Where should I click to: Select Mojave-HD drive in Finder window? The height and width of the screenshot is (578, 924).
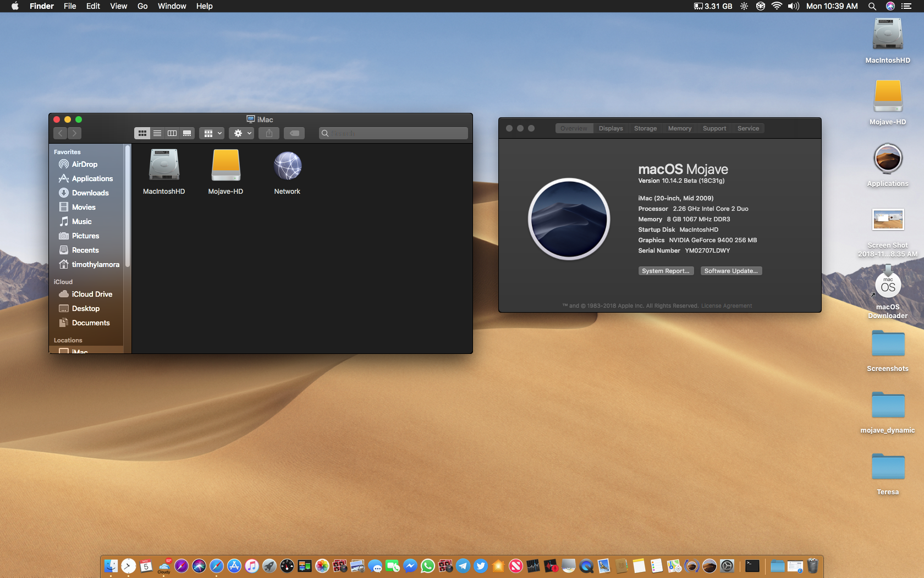tap(226, 172)
